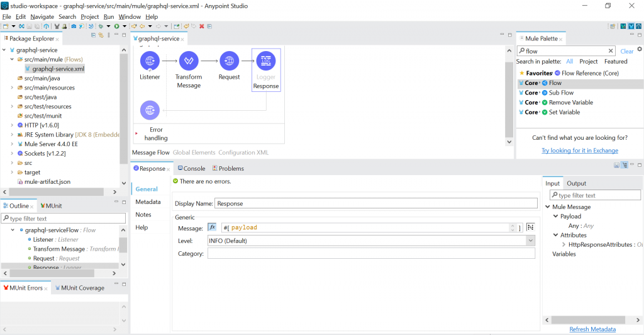This screenshot has width=644, height=335.
Task: Open expression editor icon beside Message field
Action: [x=530, y=227]
